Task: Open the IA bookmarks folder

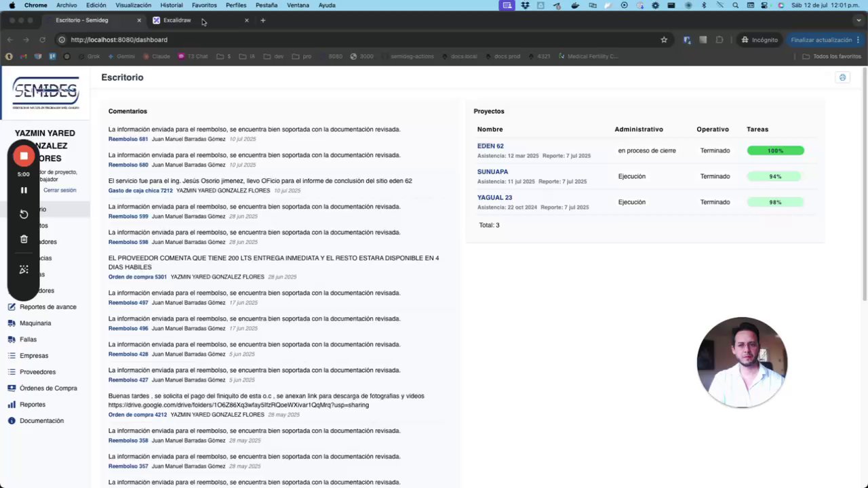Action: pos(247,56)
